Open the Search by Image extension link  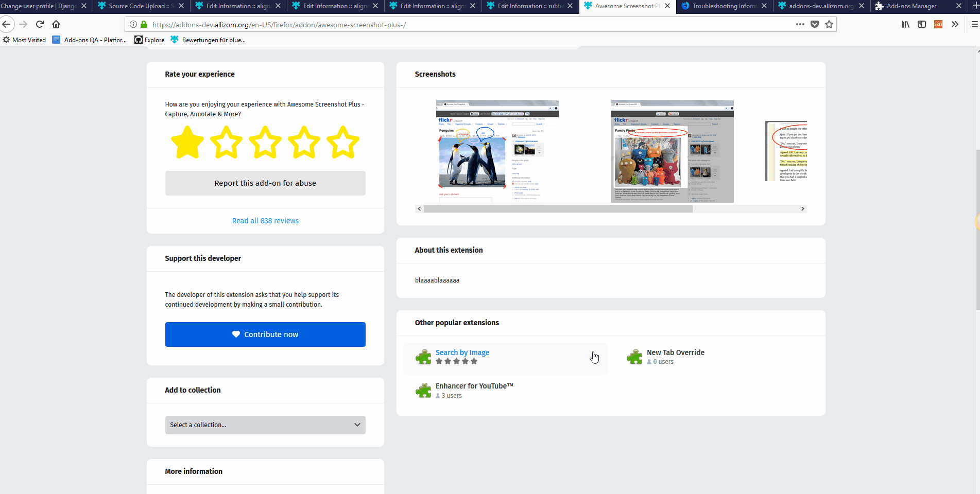click(x=462, y=352)
